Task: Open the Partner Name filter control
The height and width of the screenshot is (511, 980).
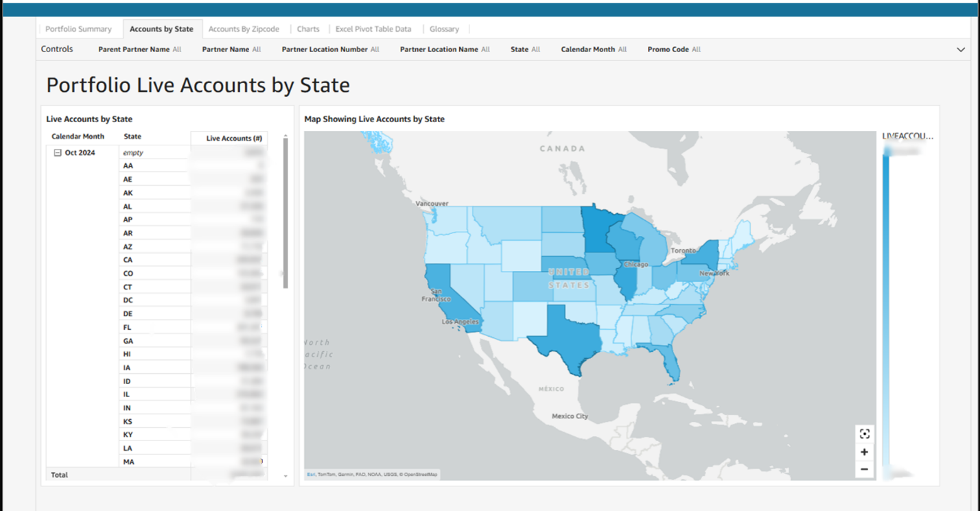Action: click(231, 49)
